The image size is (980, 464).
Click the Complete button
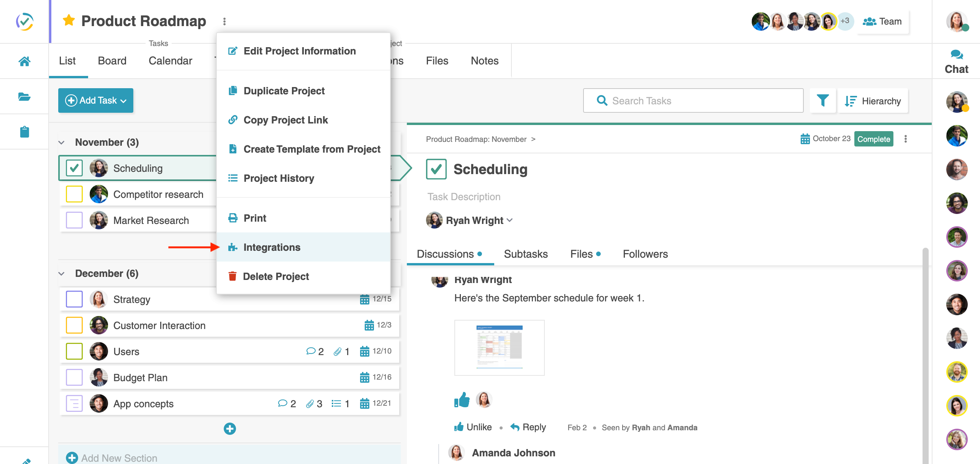coord(874,139)
